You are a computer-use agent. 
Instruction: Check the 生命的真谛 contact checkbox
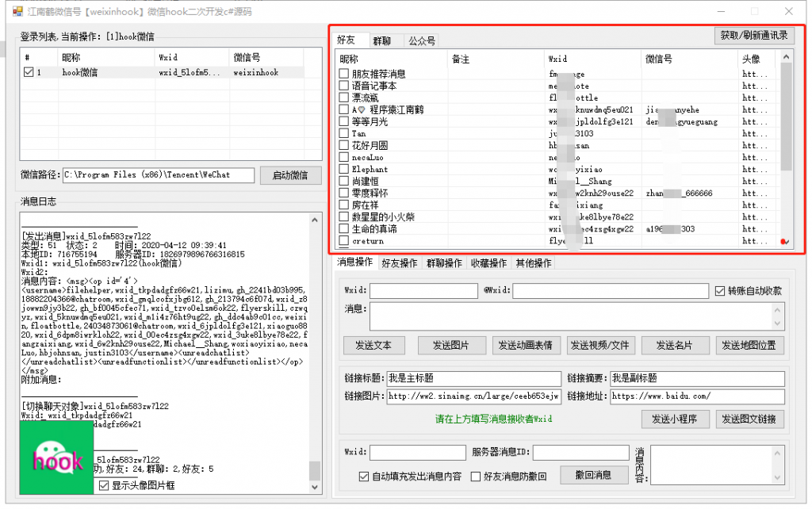[x=343, y=228]
